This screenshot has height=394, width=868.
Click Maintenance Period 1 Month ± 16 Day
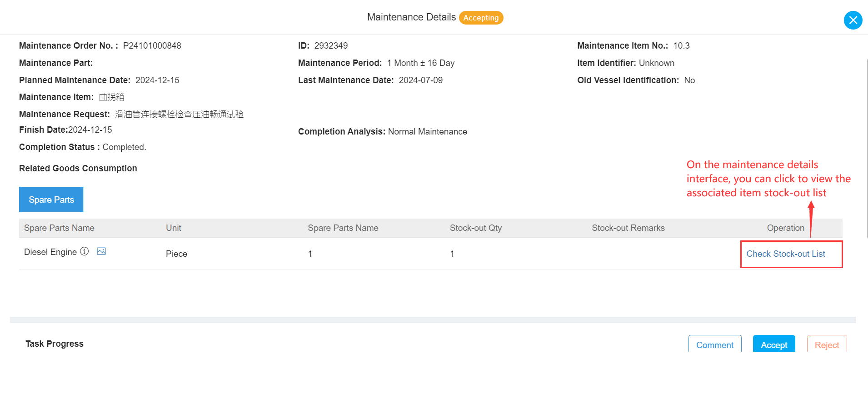point(420,63)
